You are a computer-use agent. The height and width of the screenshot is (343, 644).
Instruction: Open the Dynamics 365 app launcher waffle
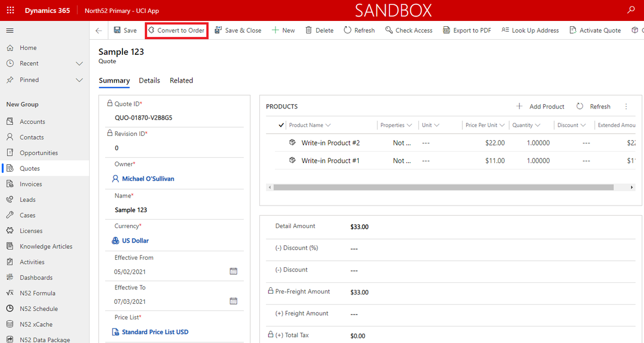11,10
